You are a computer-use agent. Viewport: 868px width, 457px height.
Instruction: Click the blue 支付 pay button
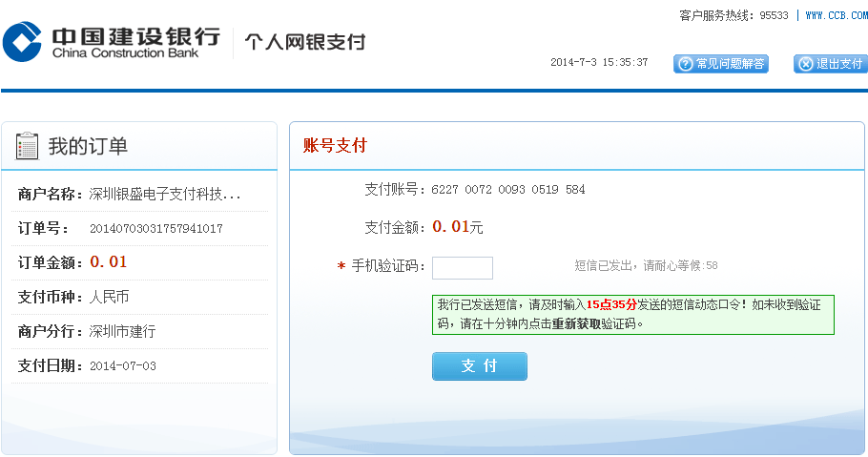pos(480,366)
